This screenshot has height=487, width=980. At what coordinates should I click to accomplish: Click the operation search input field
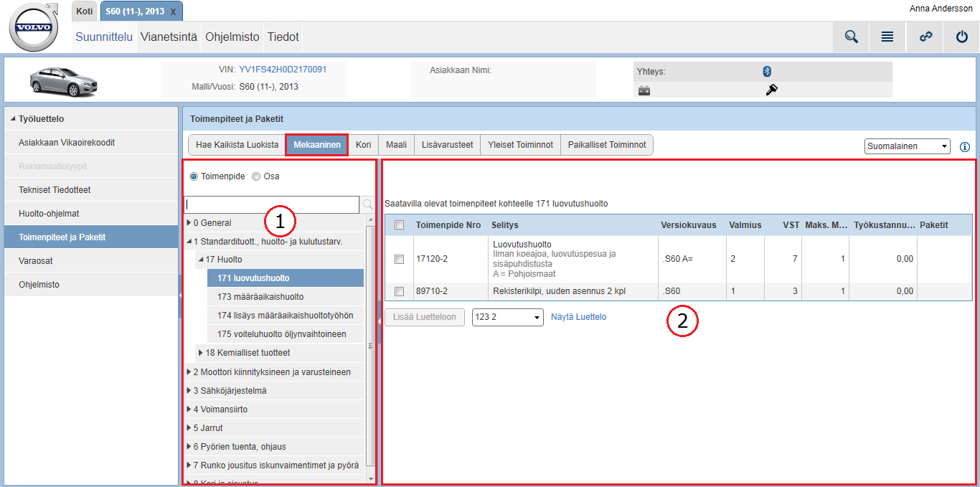[271, 205]
